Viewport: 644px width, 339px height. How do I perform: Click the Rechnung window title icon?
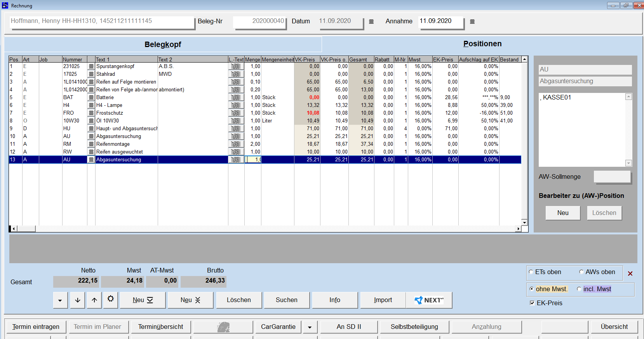[x=5, y=5]
